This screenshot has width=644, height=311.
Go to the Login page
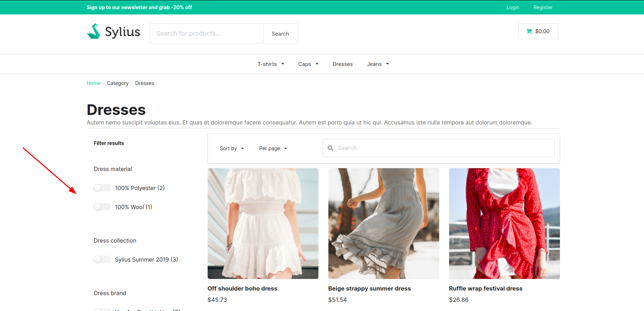pos(513,7)
